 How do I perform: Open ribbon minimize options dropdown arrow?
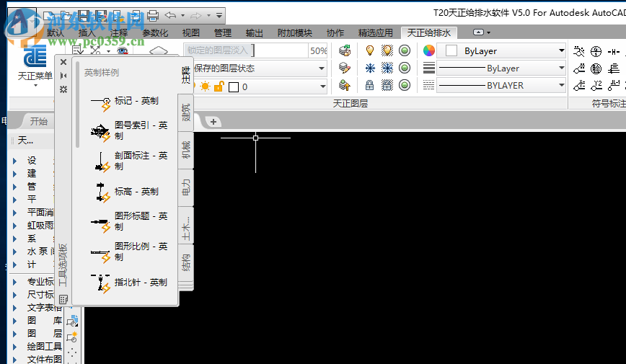[489, 32]
